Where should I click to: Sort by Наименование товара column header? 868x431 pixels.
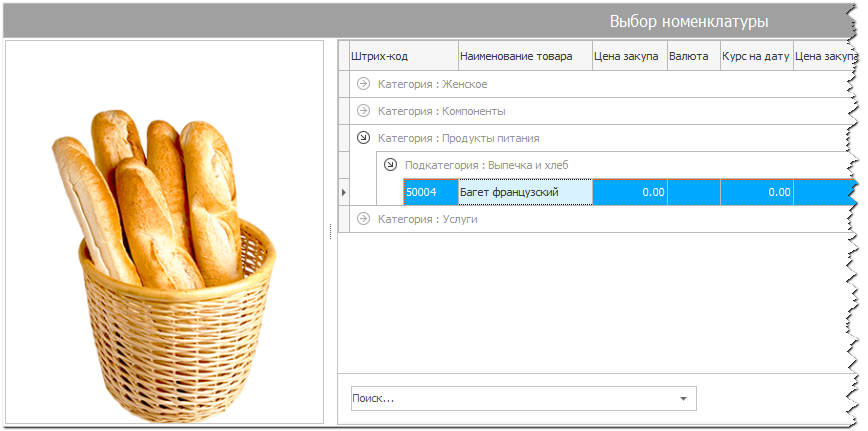525,56
